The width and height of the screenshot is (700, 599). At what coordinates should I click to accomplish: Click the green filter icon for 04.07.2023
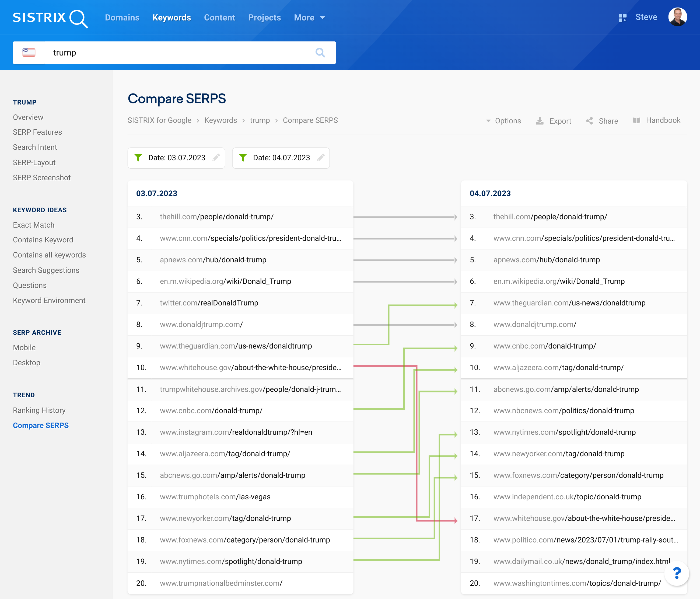coord(243,158)
